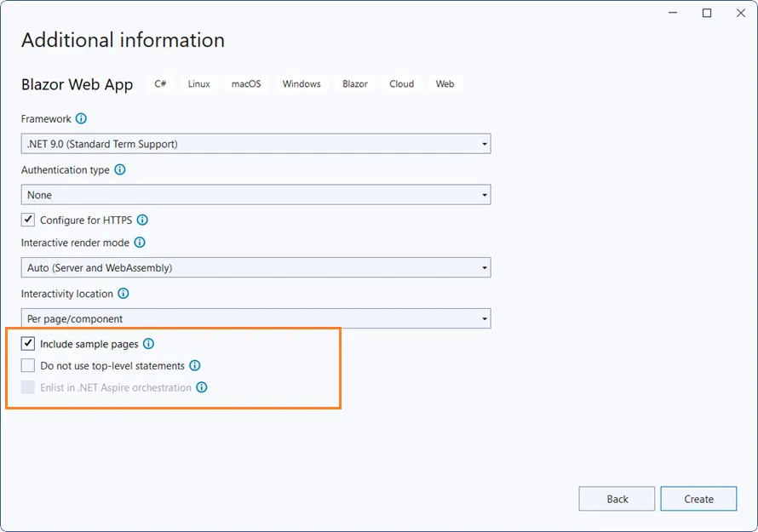This screenshot has height=532, width=758.
Task: Click the info icon beside Configure for HTTPS
Action: pos(142,220)
